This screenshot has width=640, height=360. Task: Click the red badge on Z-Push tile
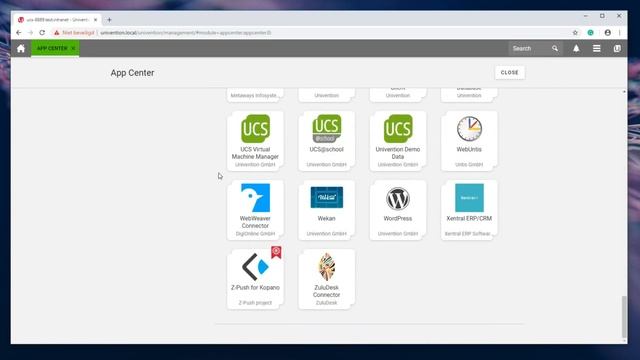[x=276, y=252]
